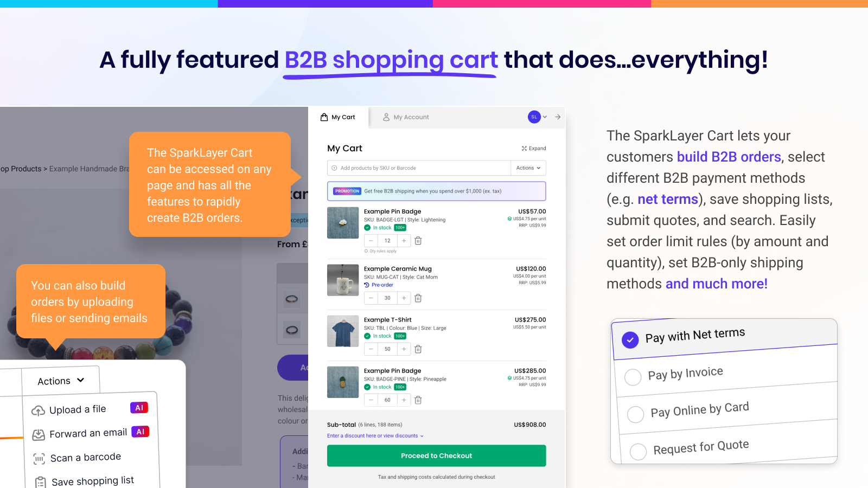Image resolution: width=868 pixels, height=488 pixels.
Task: Decrease quantity of Example T-Shirt
Action: (x=371, y=349)
